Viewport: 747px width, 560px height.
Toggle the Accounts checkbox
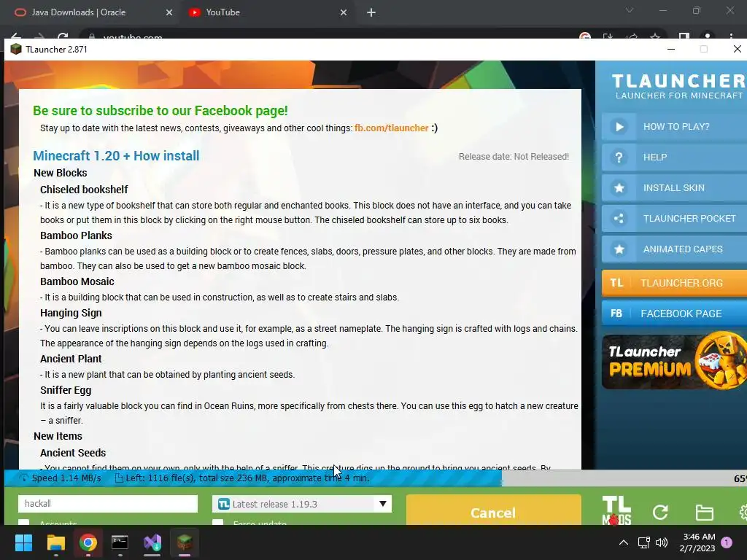(x=23, y=522)
